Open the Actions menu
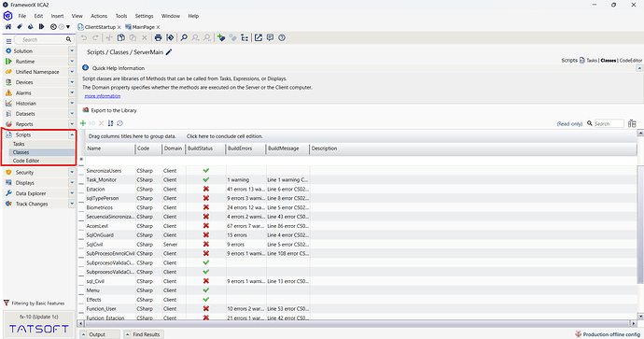Screen dimensions: 644x339 pyautogui.click(x=99, y=16)
